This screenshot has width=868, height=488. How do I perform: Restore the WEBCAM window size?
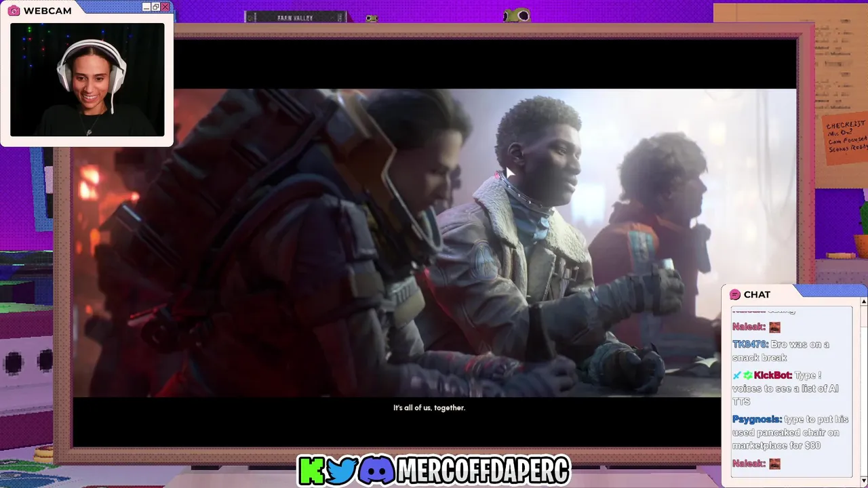pyautogui.click(x=155, y=7)
